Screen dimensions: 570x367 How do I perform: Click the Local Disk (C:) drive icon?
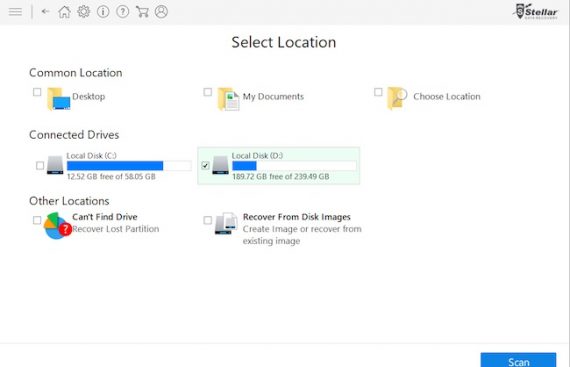point(55,165)
